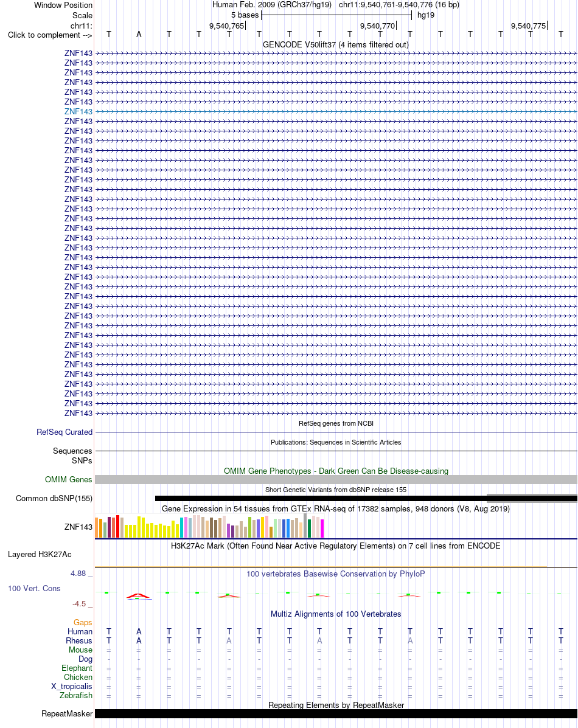Click the 'Publications: Sequences in Scientific Articles' title
The width and height of the screenshot is (578, 728).
coord(336,443)
